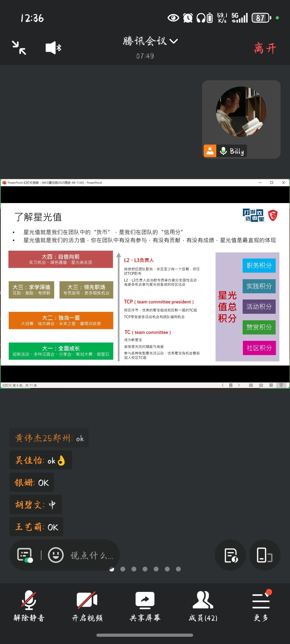Tap 解除静音 unmute microphone button
290x644 pixels.
coord(29,606)
